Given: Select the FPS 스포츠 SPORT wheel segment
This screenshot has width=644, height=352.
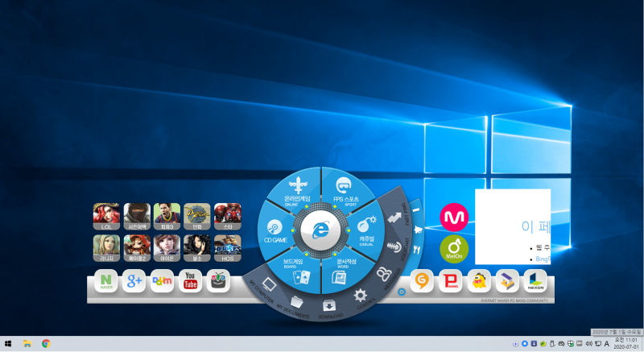Looking at the screenshot, I should tap(345, 190).
